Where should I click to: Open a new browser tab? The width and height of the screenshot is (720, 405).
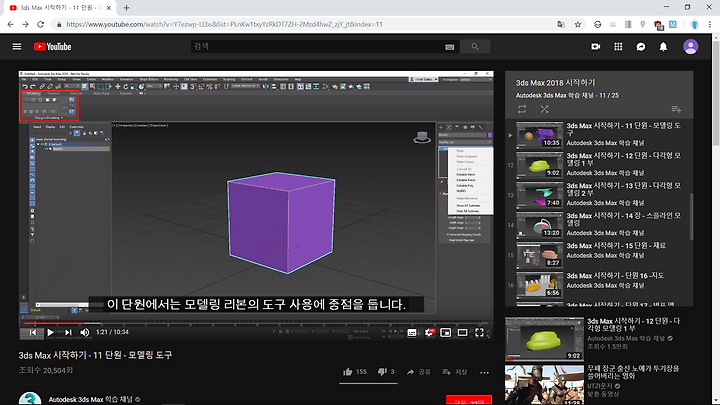point(126,8)
